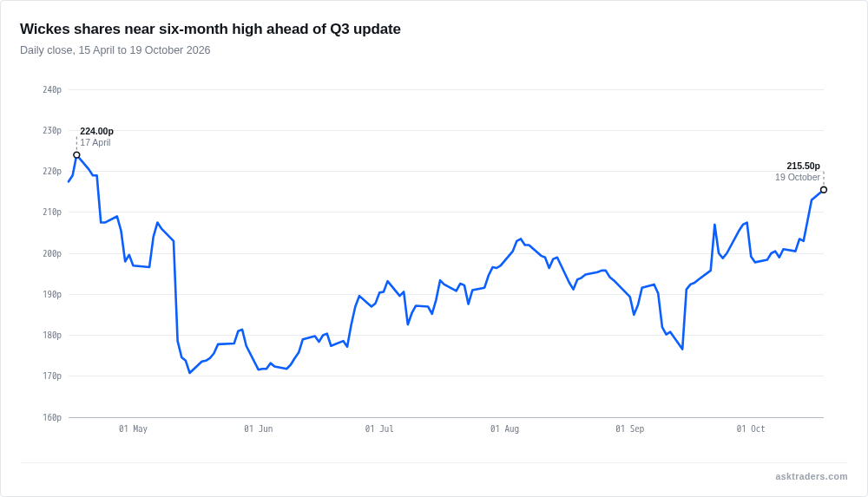Click the '01 Jun' x-axis label
Viewport: 868px width, 497px height.
click(x=259, y=429)
